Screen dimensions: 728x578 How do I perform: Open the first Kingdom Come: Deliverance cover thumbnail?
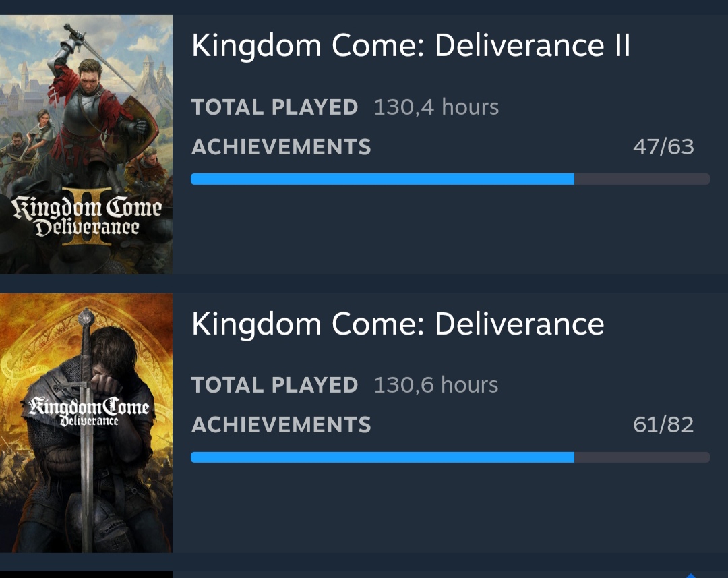pyautogui.click(x=86, y=423)
